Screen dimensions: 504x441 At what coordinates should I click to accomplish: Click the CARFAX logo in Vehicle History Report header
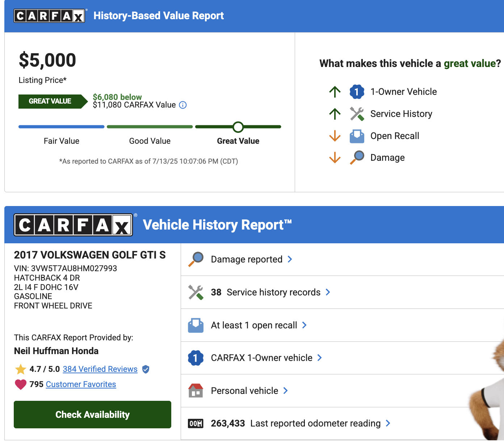click(x=73, y=225)
